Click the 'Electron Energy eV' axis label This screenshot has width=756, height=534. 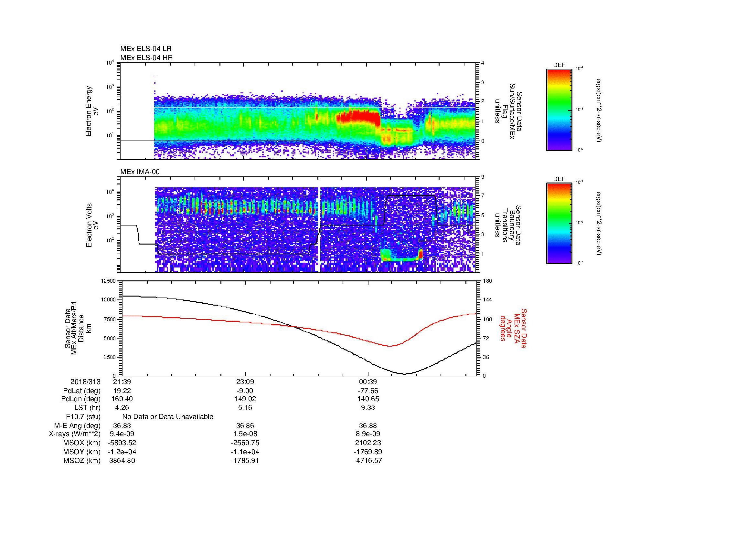coord(92,111)
